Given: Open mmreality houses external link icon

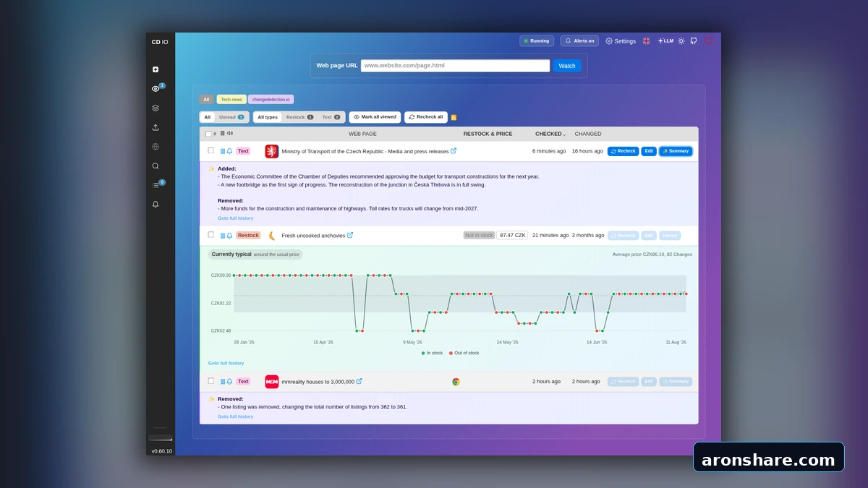Looking at the screenshot, I should pyautogui.click(x=359, y=381).
